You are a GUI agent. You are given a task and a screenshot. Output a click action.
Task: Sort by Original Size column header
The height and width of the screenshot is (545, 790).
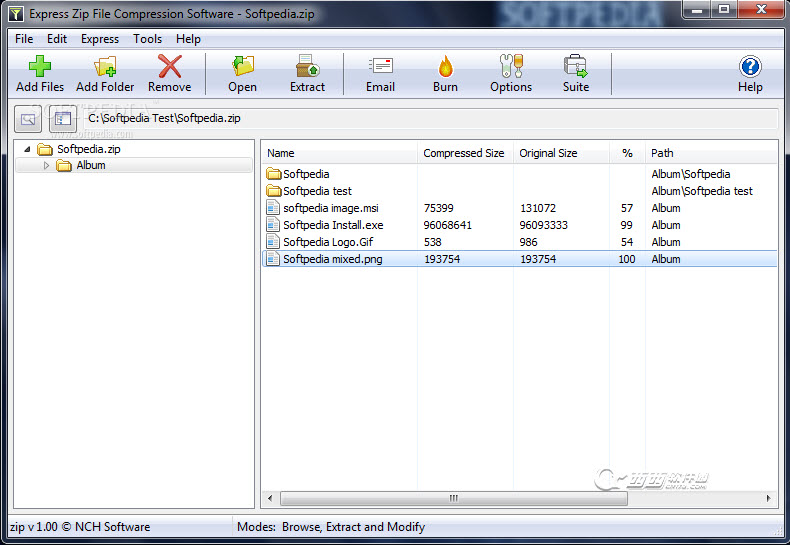(561, 153)
